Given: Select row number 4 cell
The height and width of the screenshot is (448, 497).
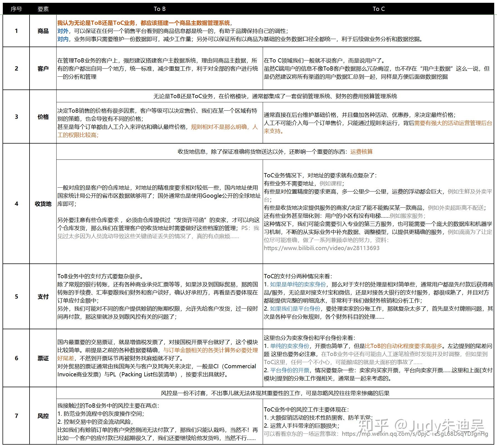Looking at the screenshot, I should pos(16,204).
